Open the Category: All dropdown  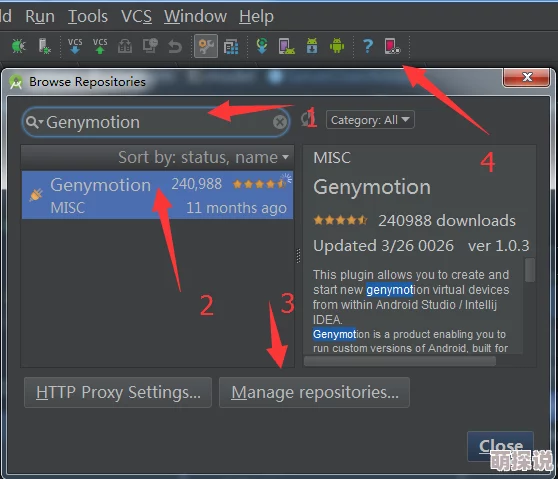click(370, 120)
